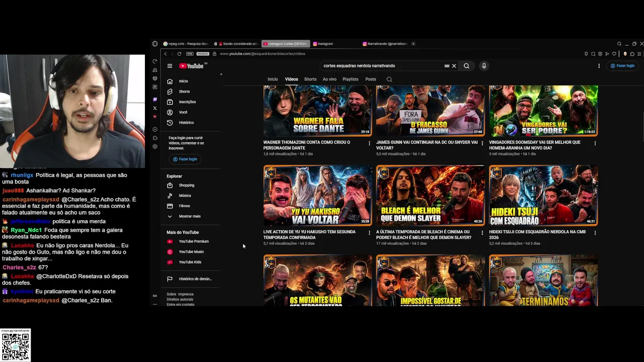
Task: Play the Os Mutantes vão thumbnail
Action: (x=317, y=280)
